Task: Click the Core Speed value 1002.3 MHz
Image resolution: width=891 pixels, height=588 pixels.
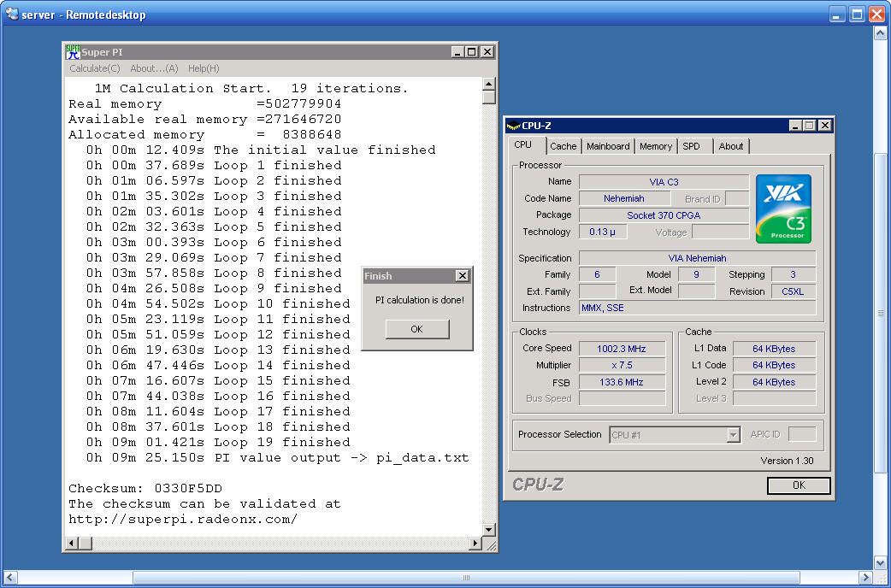Action: pyautogui.click(x=622, y=349)
